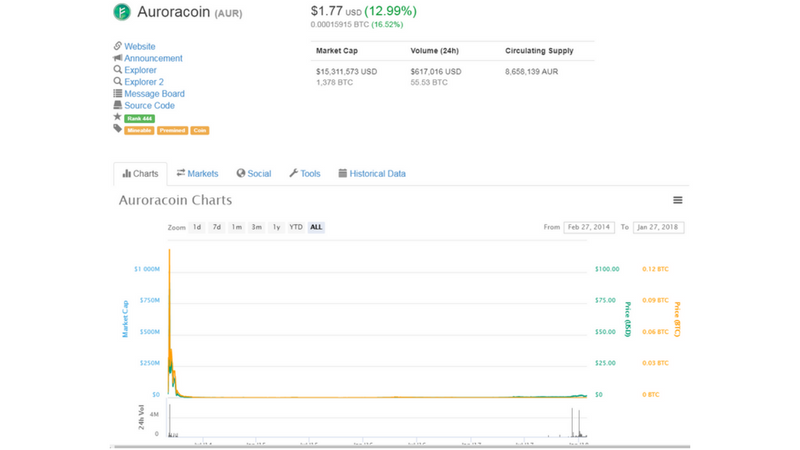
Task: Set chart zoom to 7d
Action: tap(217, 228)
